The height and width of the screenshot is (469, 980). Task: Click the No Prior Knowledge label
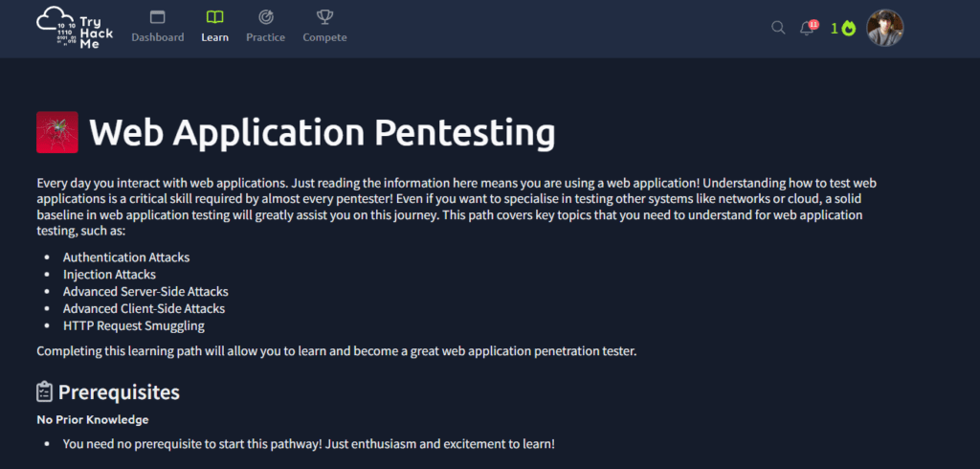[92, 419]
